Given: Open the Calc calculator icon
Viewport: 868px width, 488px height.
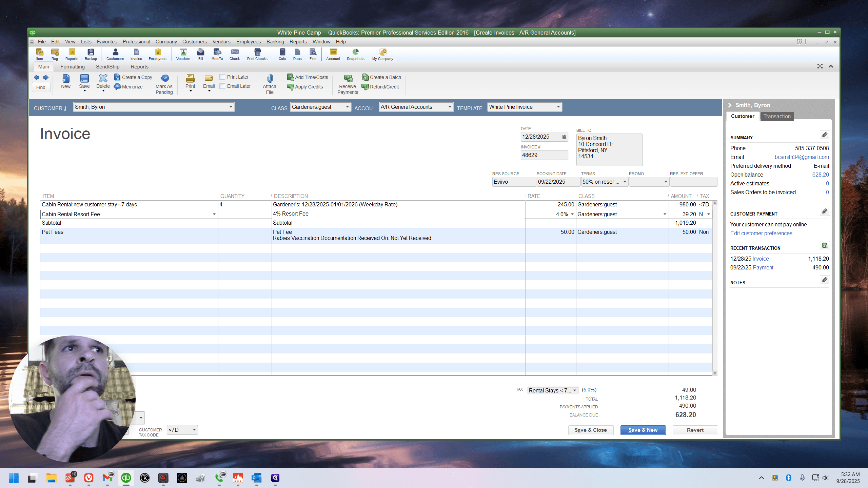Looking at the screenshot, I should pyautogui.click(x=282, y=54).
